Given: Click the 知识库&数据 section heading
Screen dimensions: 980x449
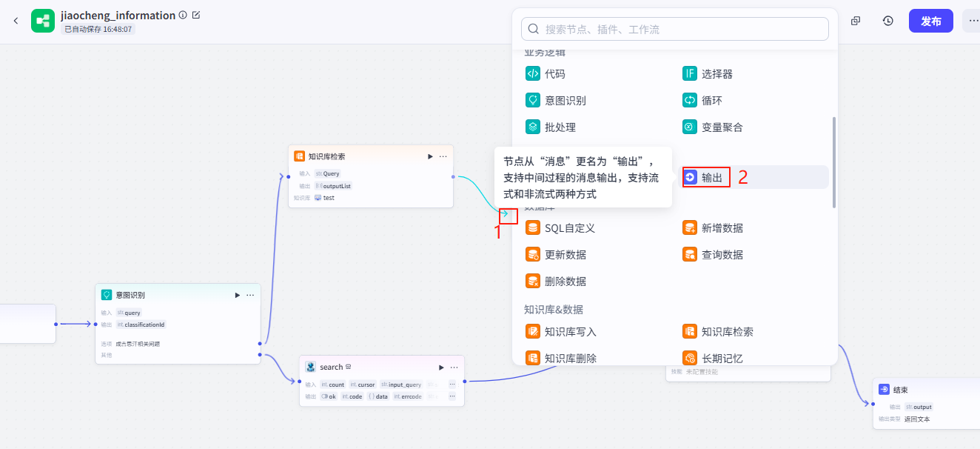Looking at the screenshot, I should (x=554, y=309).
